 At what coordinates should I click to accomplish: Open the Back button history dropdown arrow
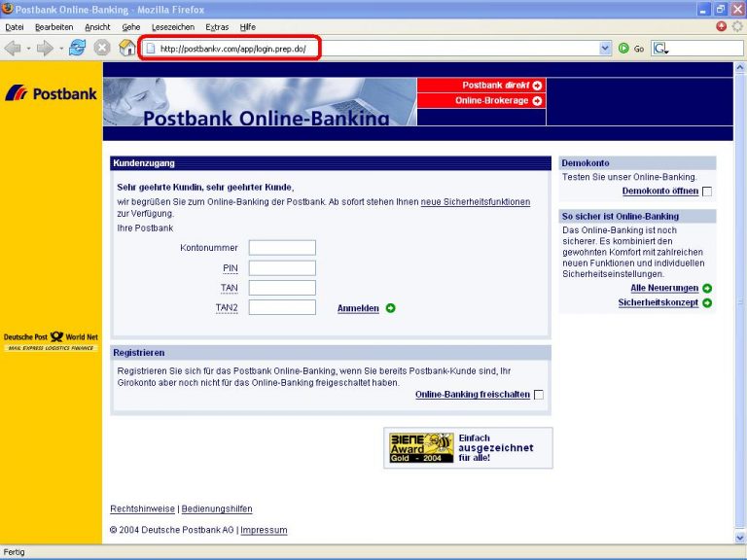(x=28, y=48)
